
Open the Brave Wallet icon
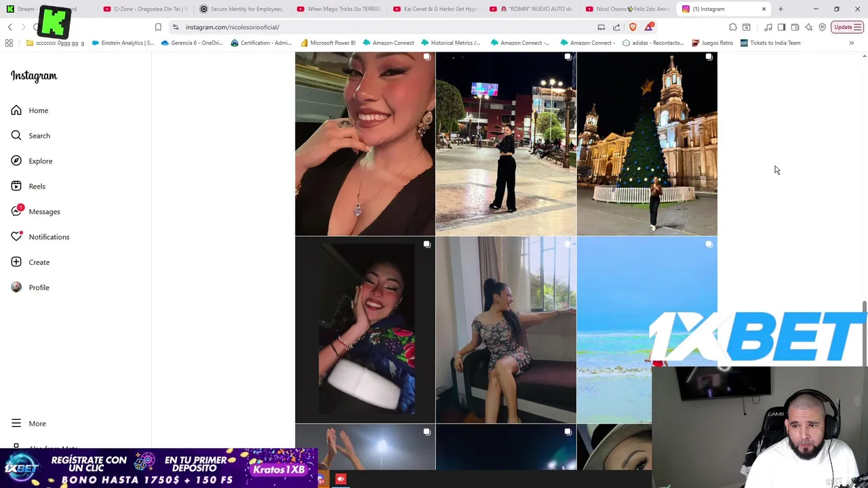[795, 27]
